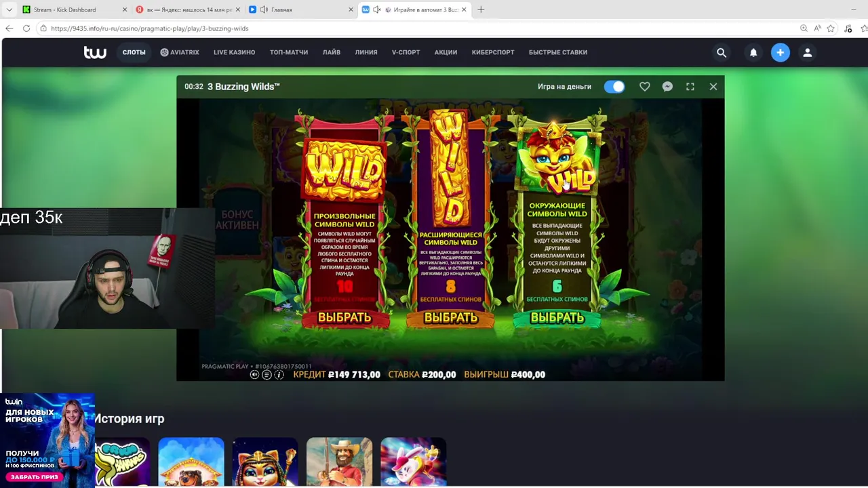Viewport: 868px width, 488px height.
Task: Unmute the 3 Buzzing Wilds tab audio icon
Action: coord(378,9)
